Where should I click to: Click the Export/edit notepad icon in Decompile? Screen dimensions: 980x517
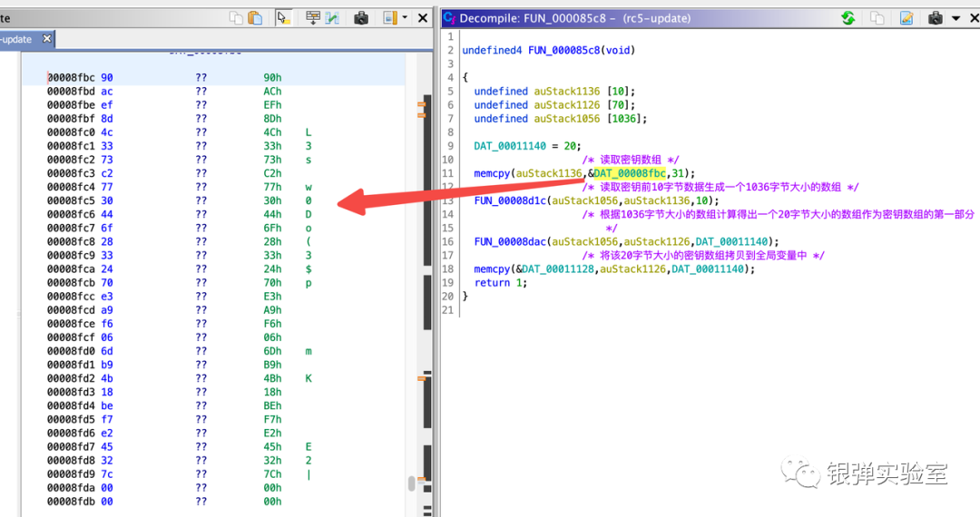click(x=906, y=18)
